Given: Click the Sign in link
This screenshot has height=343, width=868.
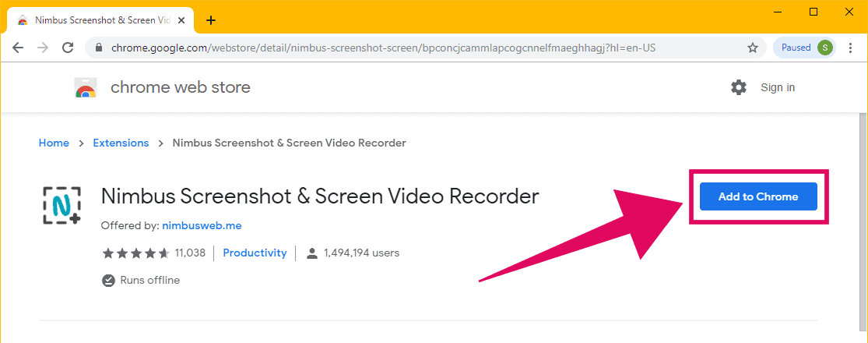Looking at the screenshot, I should click(778, 87).
